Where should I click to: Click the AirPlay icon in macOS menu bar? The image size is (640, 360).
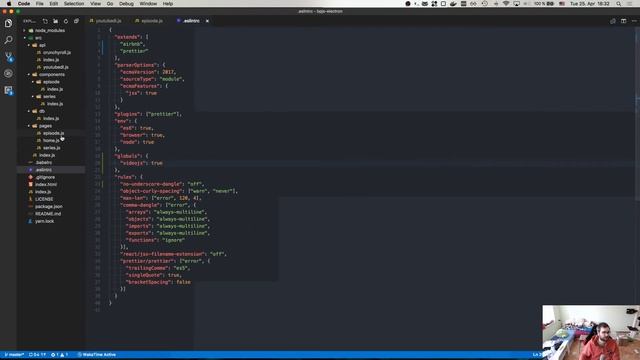pyautogui.click(x=516, y=4)
